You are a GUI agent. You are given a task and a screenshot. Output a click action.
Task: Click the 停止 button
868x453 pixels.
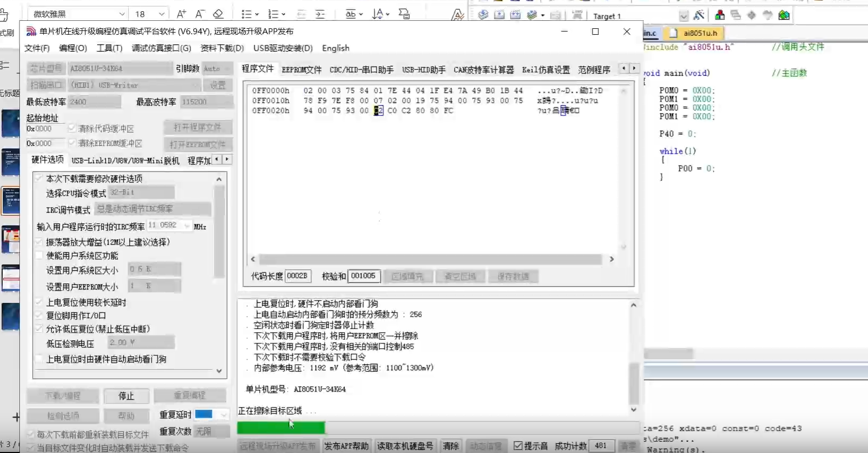click(x=126, y=396)
